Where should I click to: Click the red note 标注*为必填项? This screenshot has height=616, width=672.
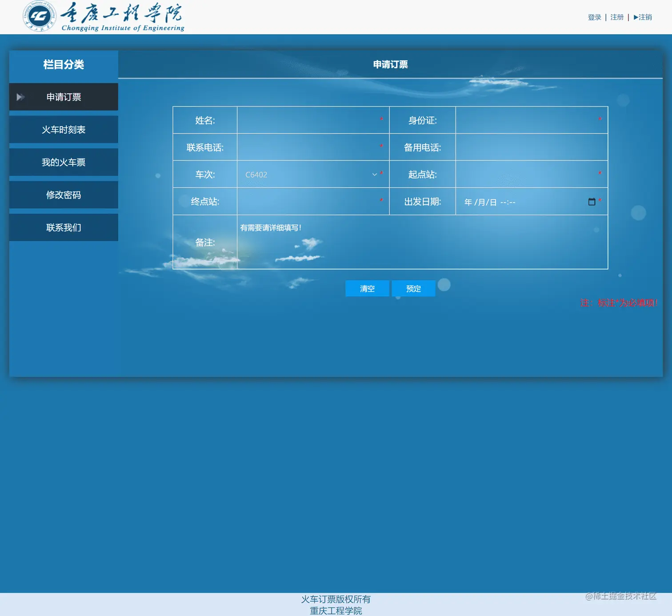(619, 303)
